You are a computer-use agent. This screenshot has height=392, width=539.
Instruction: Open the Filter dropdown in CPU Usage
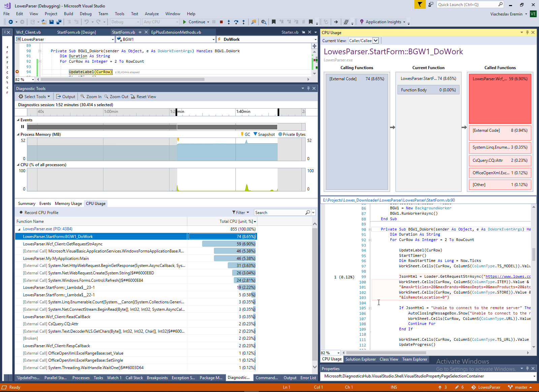241,213
